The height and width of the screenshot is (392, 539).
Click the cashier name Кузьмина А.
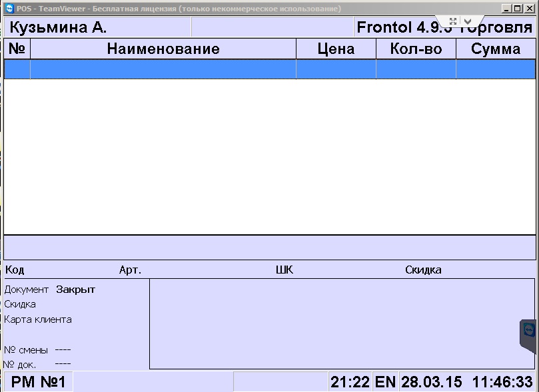tap(59, 28)
